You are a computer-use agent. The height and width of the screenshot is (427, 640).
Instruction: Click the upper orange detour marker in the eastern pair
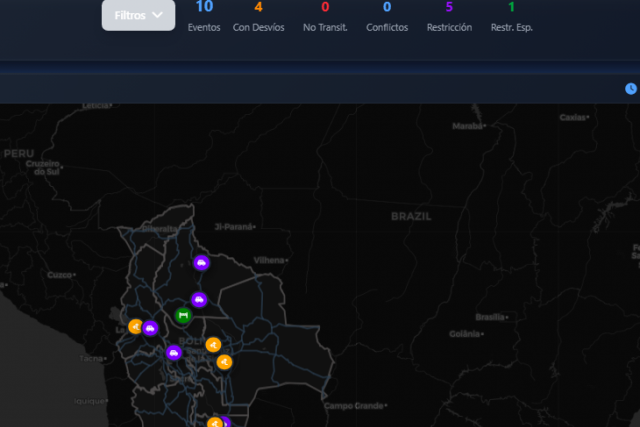[x=212, y=345]
